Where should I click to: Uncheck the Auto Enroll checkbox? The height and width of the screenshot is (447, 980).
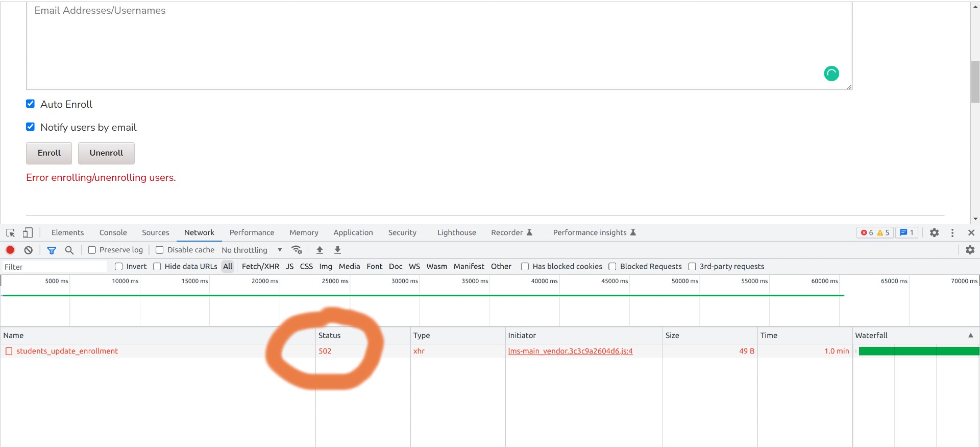tap(31, 104)
